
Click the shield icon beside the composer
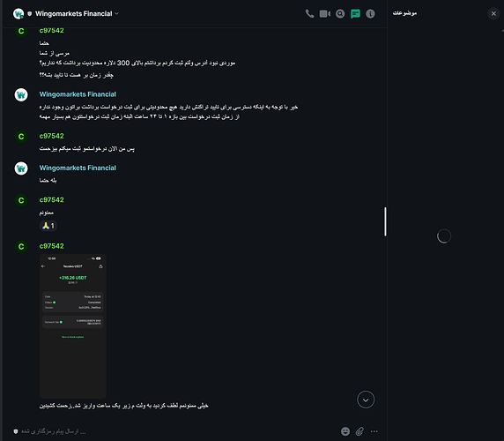point(16,431)
